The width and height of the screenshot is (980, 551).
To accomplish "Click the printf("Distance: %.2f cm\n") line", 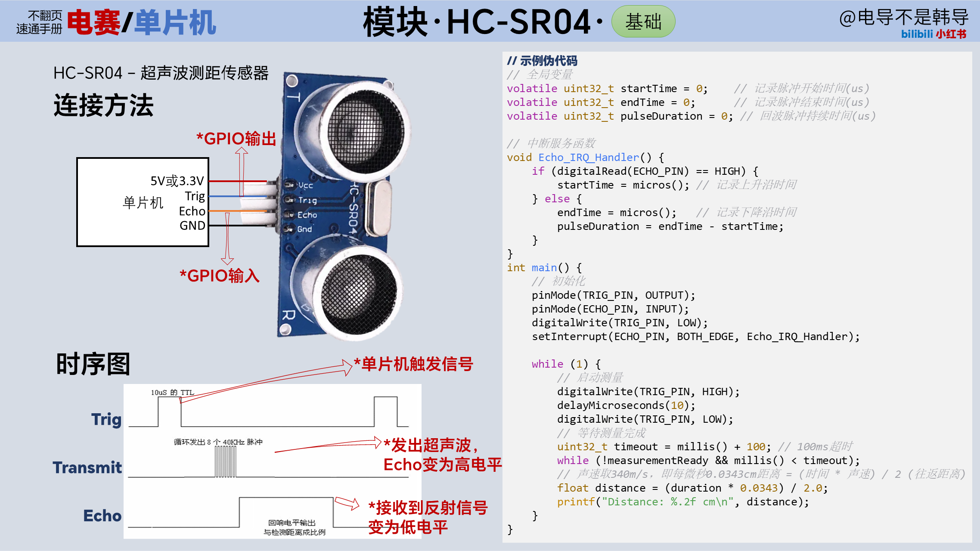I will pos(683,501).
